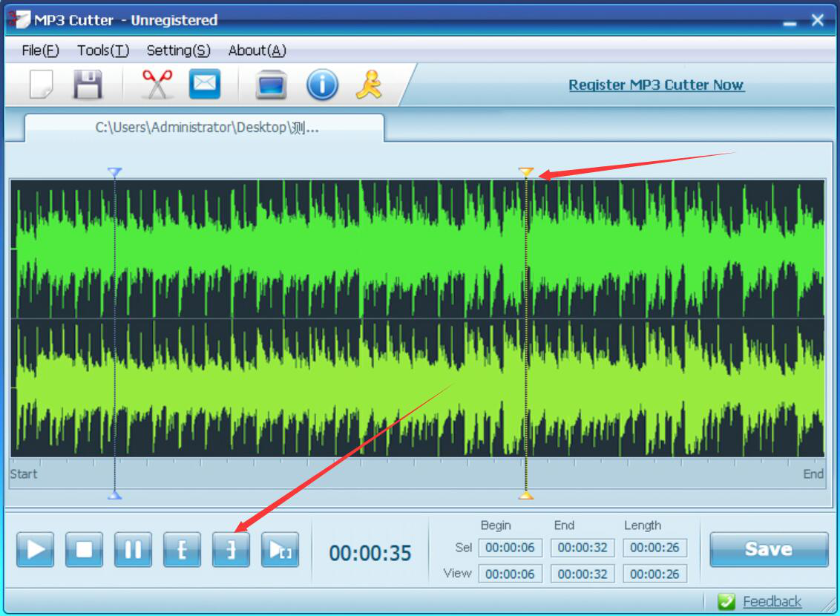Click the 00:00:35 playback time display

(370, 553)
